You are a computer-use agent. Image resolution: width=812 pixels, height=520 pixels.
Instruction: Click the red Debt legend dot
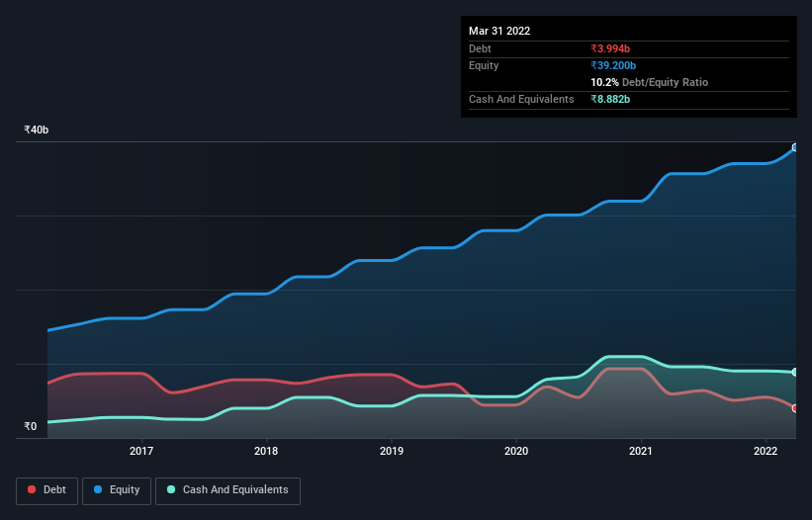(x=32, y=489)
